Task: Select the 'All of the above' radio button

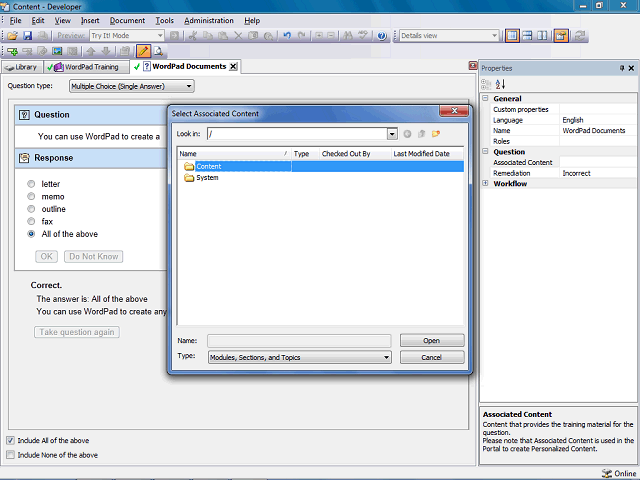Action: (31, 234)
